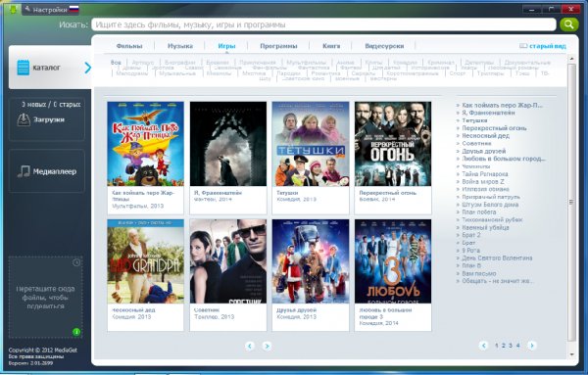588x375 pixels.
Task: Click the vertical scrollbar thumb
Action: (571, 203)
